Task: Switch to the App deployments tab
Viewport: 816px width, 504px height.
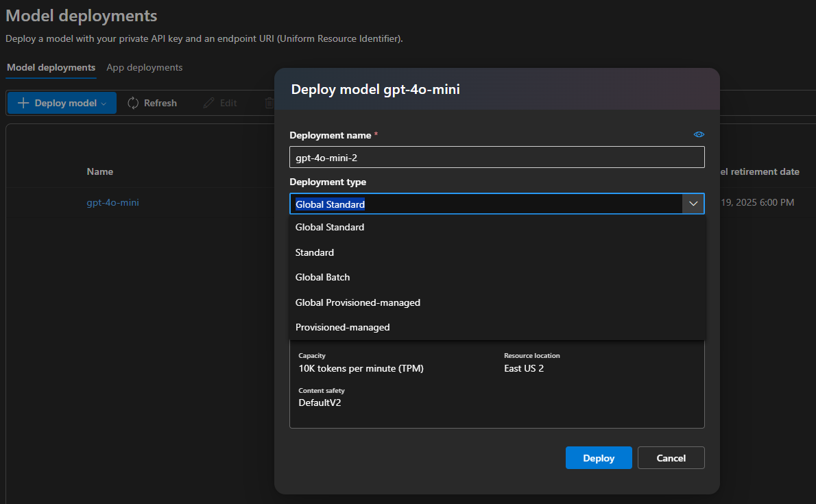Action: [145, 68]
